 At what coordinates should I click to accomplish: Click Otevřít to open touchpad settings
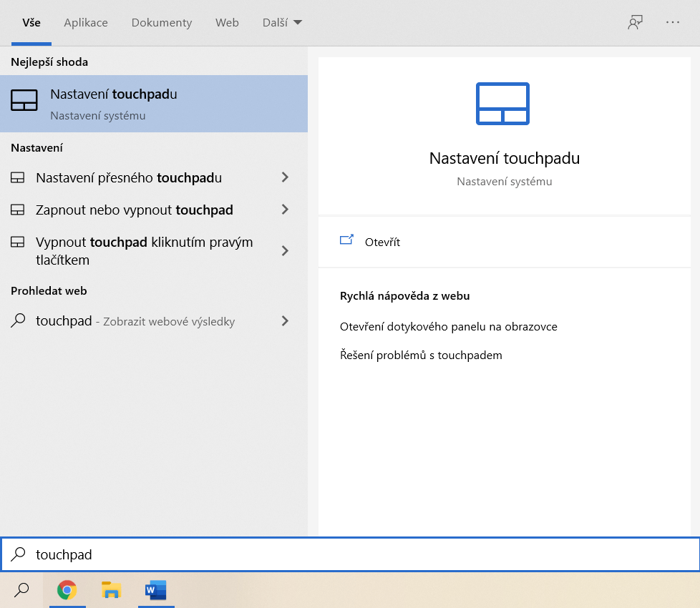(382, 242)
